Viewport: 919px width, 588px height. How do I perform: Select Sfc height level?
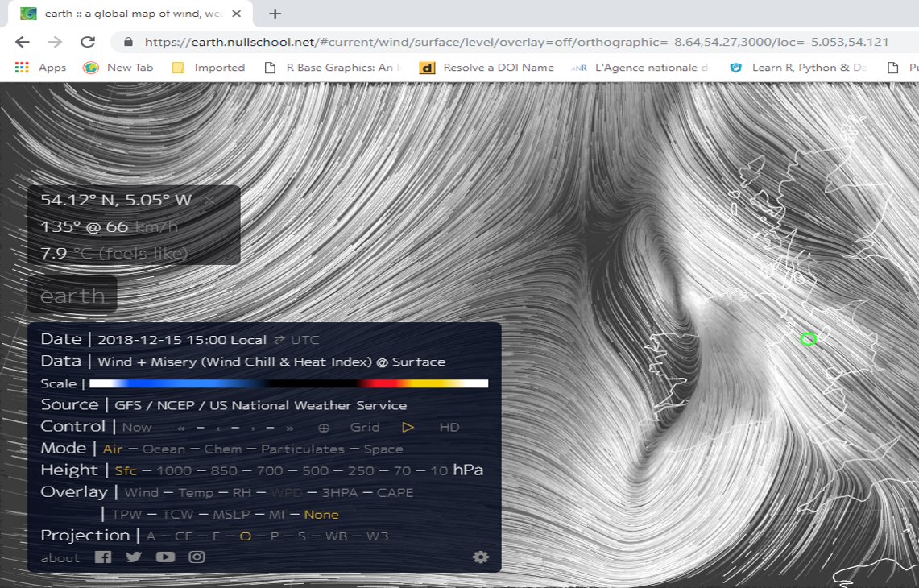pyautogui.click(x=126, y=470)
